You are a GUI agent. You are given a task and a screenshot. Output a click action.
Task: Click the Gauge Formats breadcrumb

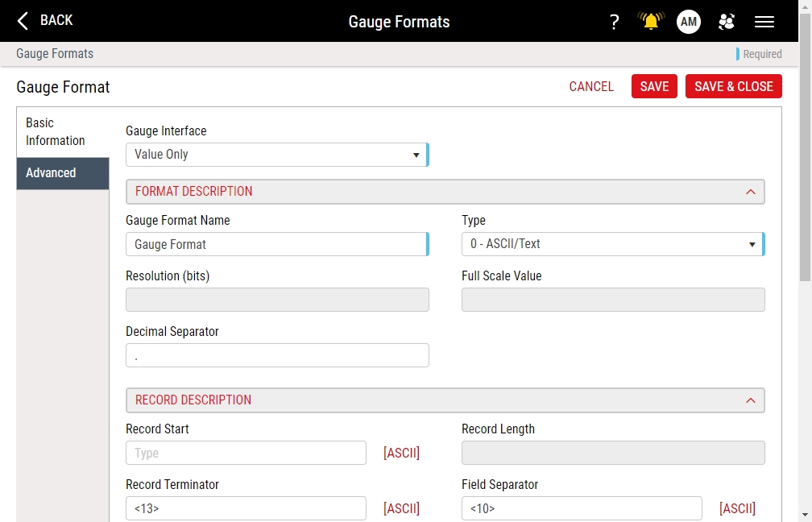(55, 54)
